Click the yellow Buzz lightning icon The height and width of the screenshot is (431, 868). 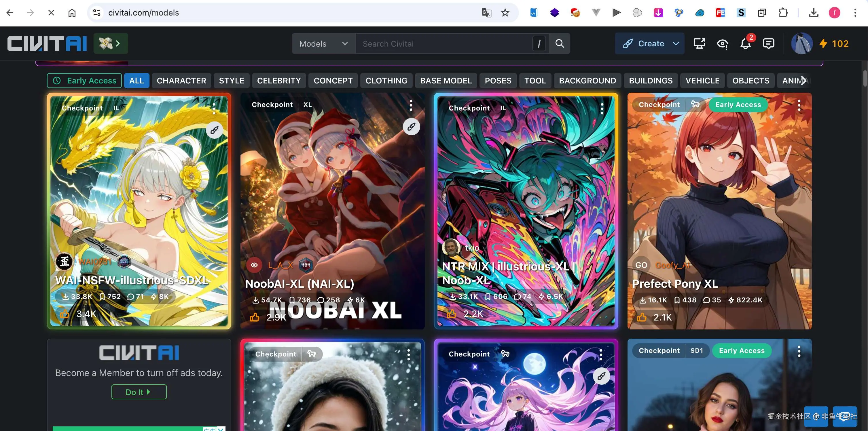[823, 43]
